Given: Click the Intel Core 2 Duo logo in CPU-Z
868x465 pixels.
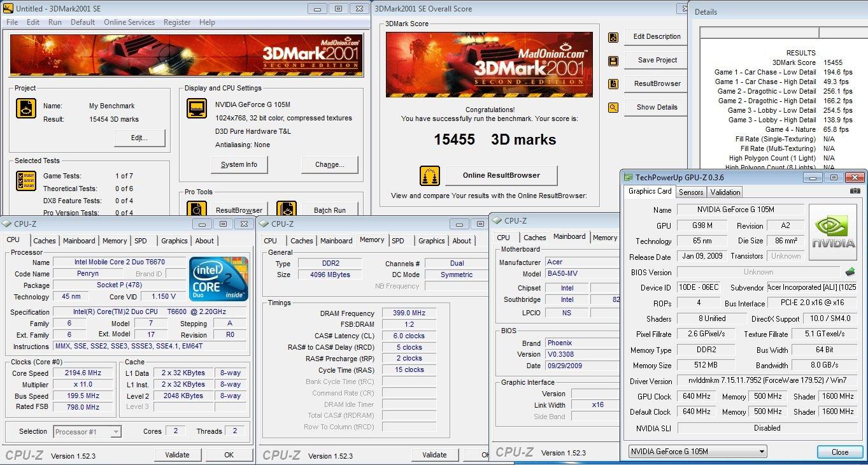Looking at the screenshot, I should pos(219,279).
